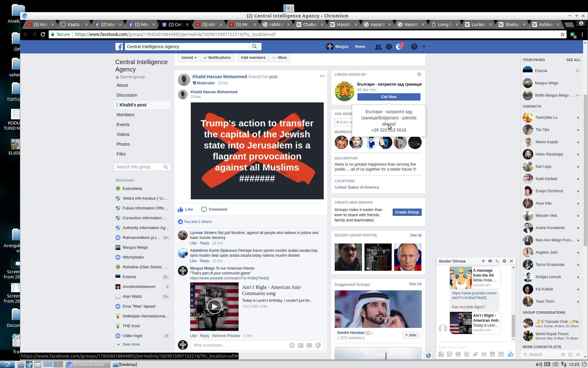Screen dimensions: 588x368
Task: Add people to Sander Viirmaa chat
Action: (483, 261)
